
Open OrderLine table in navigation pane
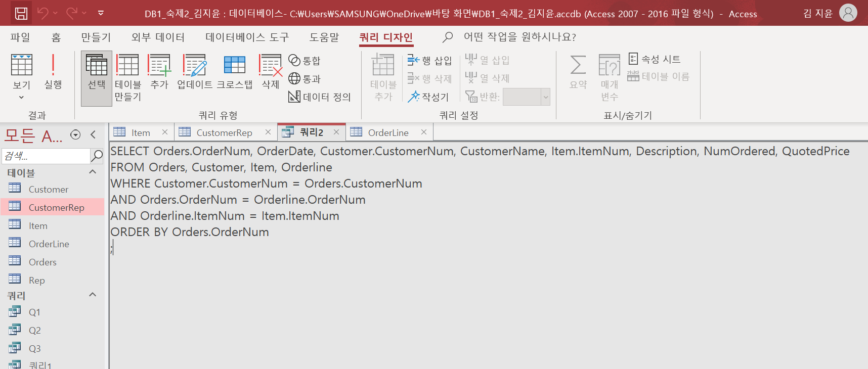tap(52, 244)
